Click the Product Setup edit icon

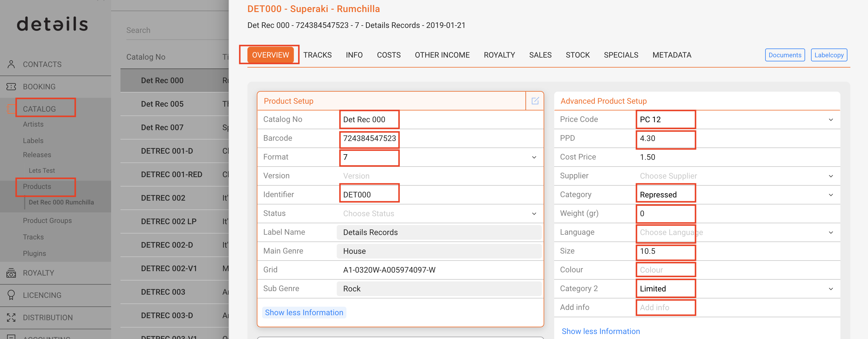pyautogui.click(x=535, y=101)
